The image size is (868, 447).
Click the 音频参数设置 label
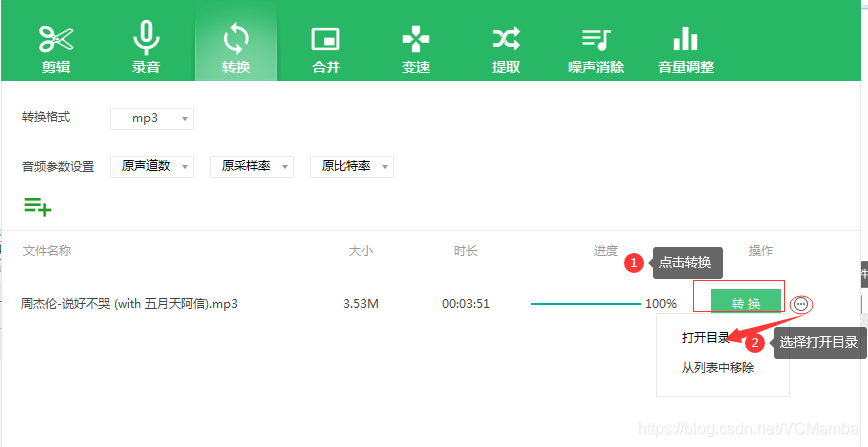[58, 166]
